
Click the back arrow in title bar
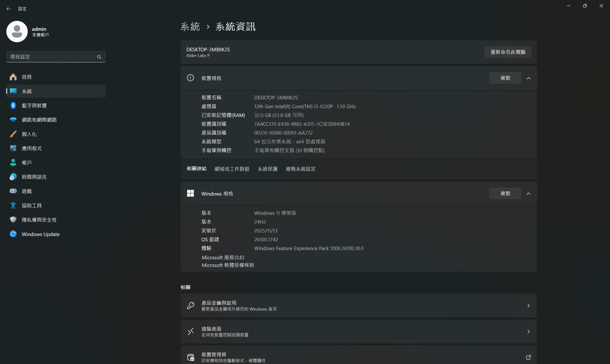pyautogui.click(x=9, y=9)
